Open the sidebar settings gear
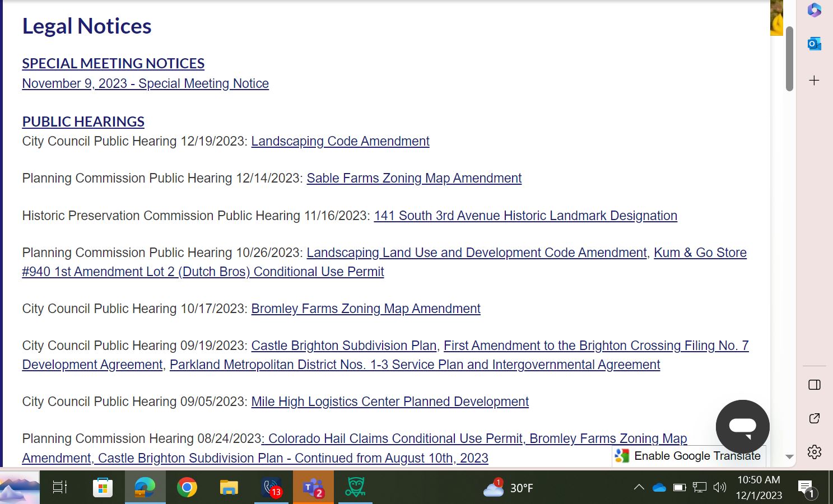The width and height of the screenshot is (833, 504). (x=814, y=452)
